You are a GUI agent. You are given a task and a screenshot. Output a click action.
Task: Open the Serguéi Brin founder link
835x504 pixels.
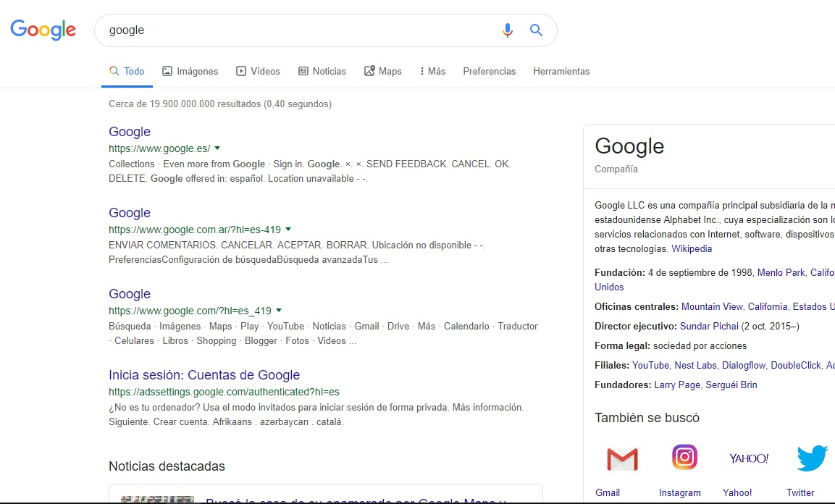(x=731, y=385)
